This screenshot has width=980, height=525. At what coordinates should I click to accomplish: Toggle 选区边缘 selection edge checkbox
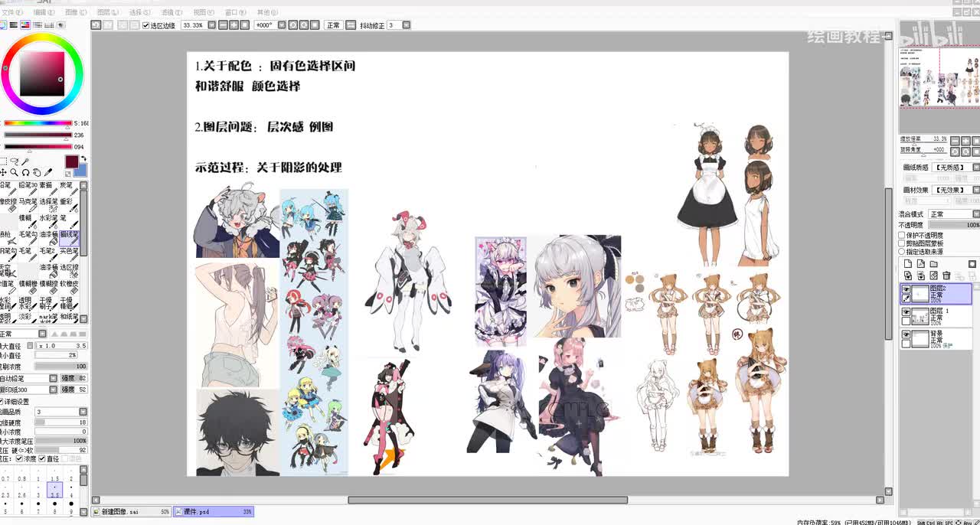pos(146,25)
